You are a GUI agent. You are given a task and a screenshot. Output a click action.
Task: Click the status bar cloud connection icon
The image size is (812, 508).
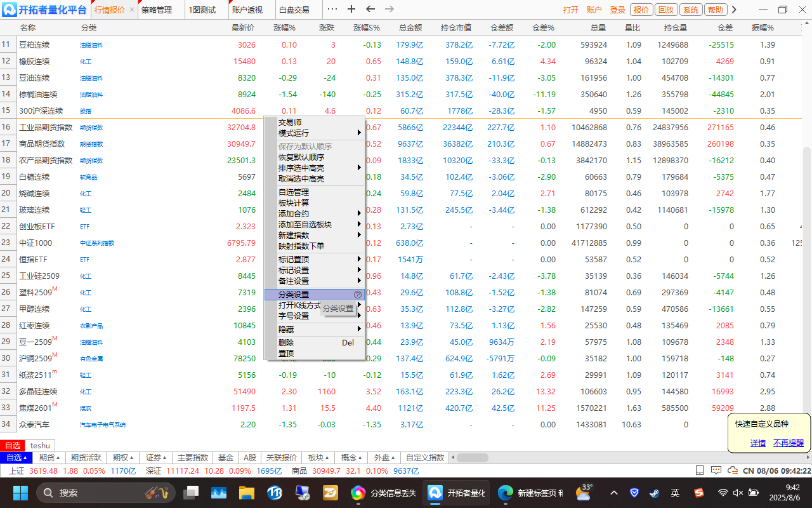(x=733, y=471)
